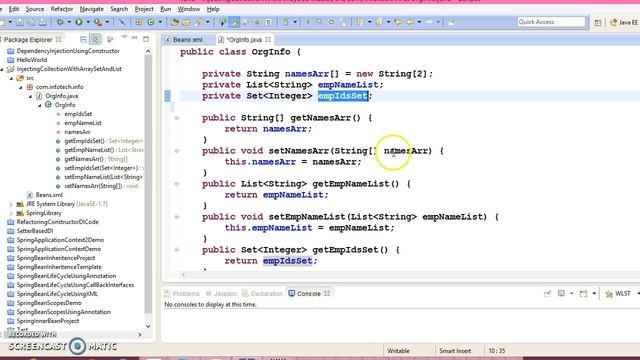Select DependencyInjectionUsingConstructor project
Image resolution: width=640 pixels, height=360 pixels.
click(68, 51)
